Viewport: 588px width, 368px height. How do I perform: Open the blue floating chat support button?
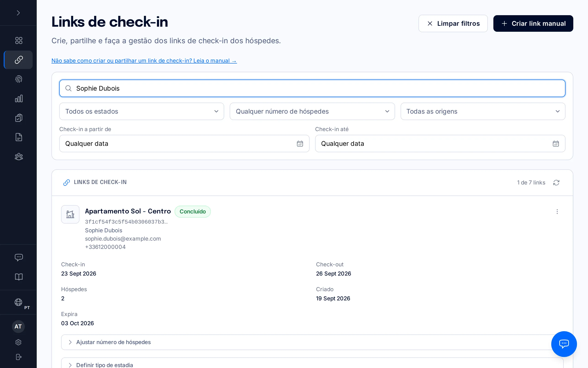(x=564, y=344)
